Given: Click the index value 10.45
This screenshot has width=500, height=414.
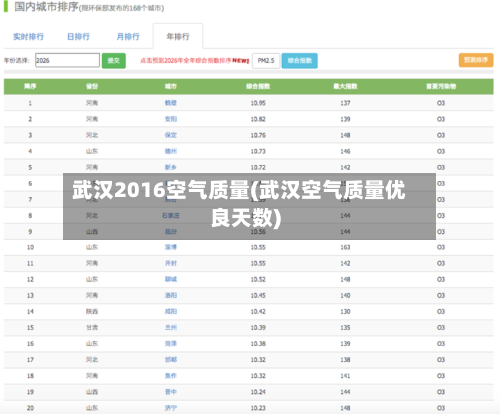Looking at the screenshot, I should pyautogui.click(x=258, y=295).
